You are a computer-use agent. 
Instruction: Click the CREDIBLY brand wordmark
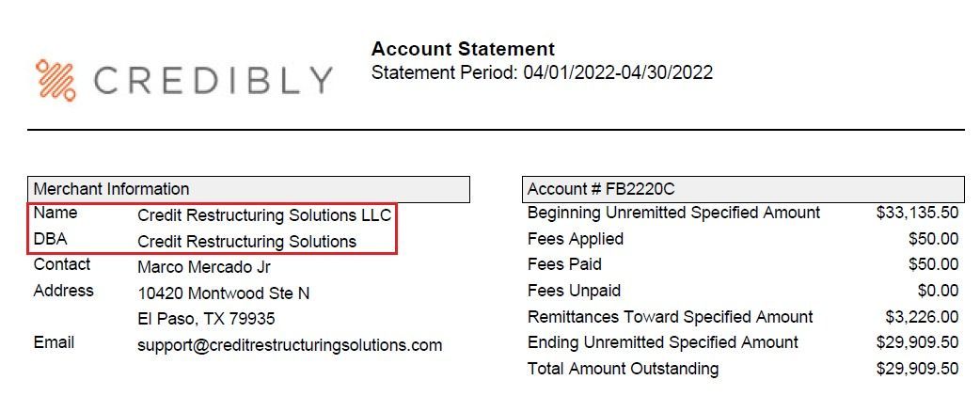pyautogui.click(x=213, y=81)
